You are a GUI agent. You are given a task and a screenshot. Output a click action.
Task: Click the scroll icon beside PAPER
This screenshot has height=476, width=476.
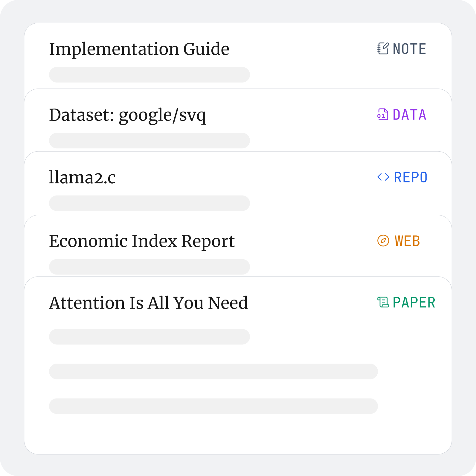click(383, 302)
